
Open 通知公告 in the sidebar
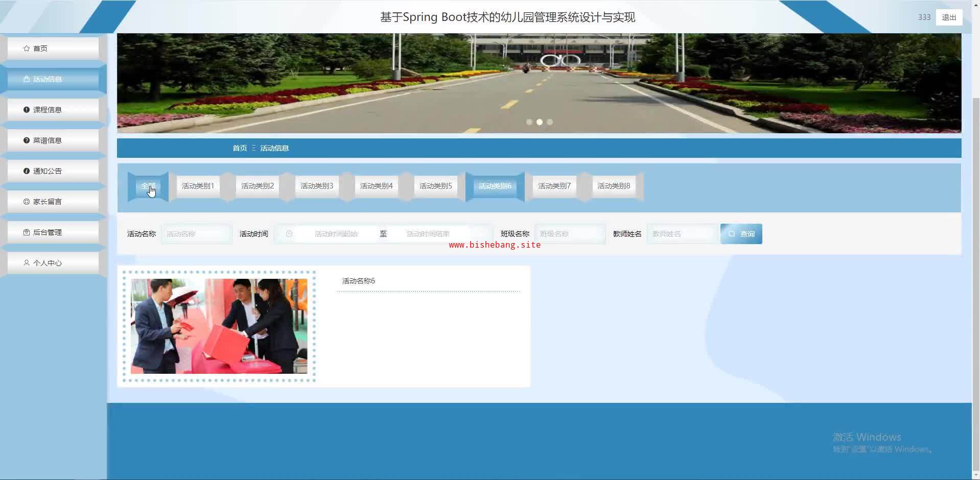click(53, 171)
